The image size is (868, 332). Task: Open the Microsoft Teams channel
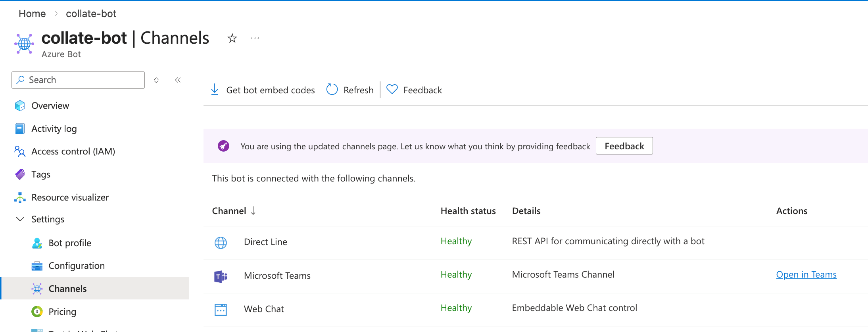tap(277, 276)
